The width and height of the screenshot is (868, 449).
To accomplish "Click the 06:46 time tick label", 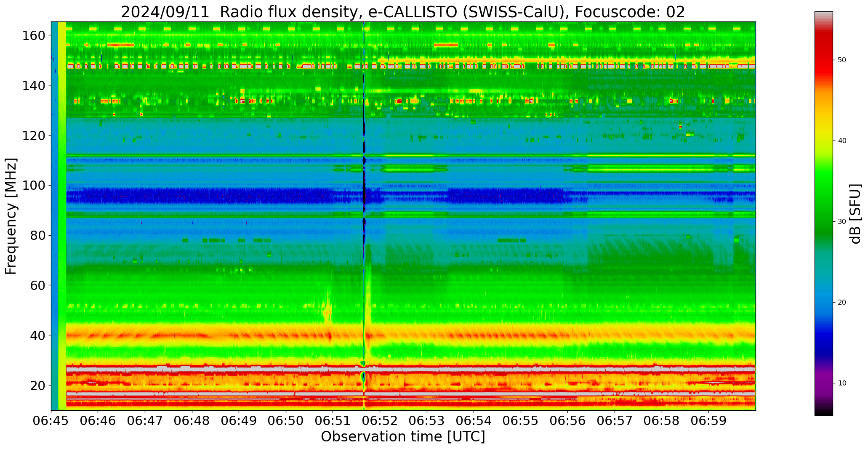I will click(x=98, y=420).
